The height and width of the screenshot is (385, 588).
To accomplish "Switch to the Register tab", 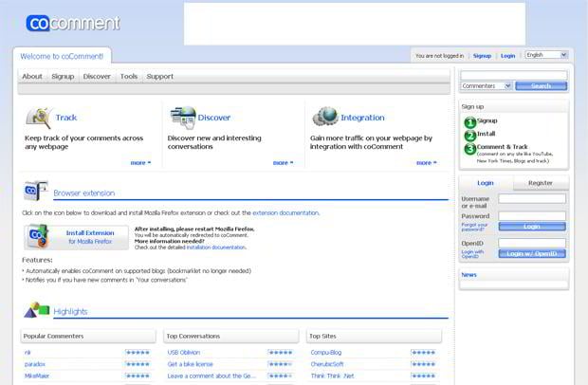I will pyautogui.click(x=541, y=183).
